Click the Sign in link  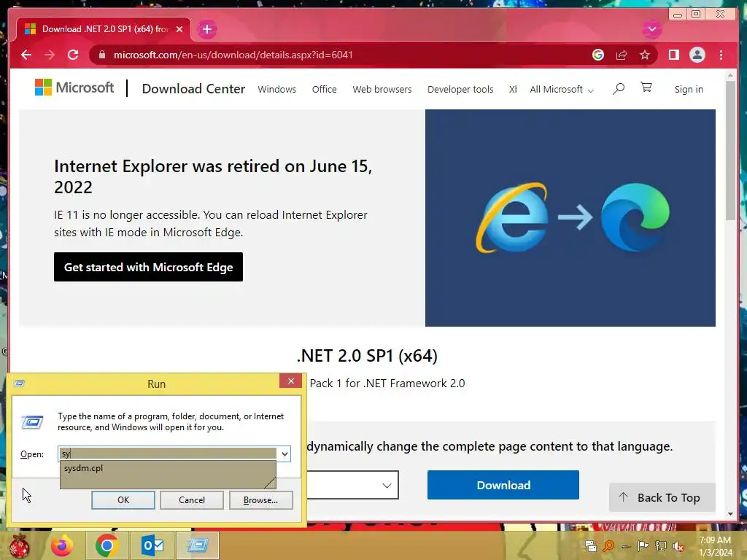[x=689, y=89]
